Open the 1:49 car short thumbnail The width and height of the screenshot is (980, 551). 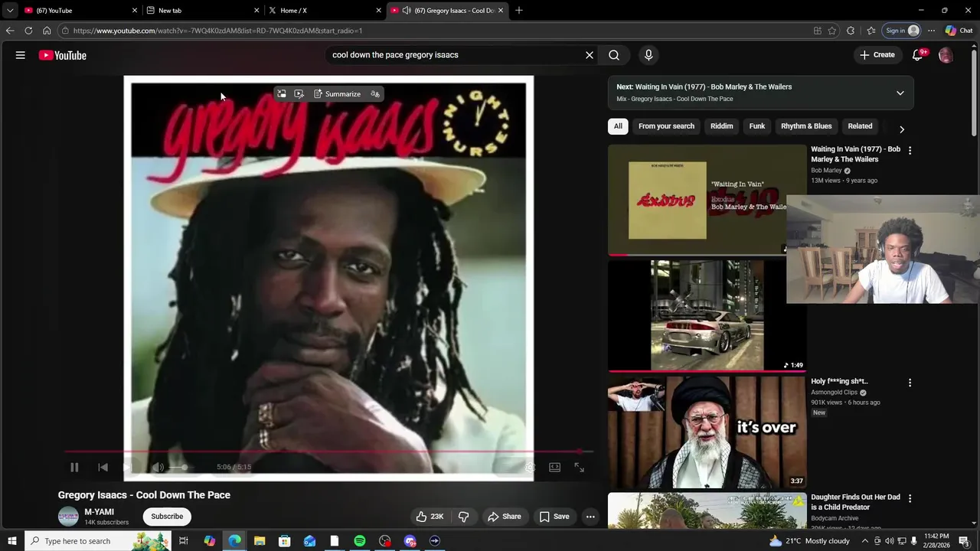707,315
